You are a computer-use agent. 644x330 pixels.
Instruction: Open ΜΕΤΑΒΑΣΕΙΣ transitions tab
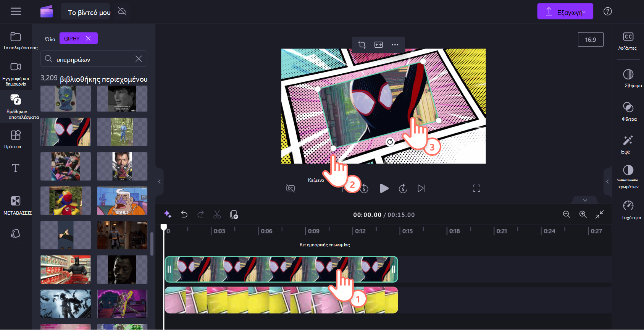(x=16, y=205)
